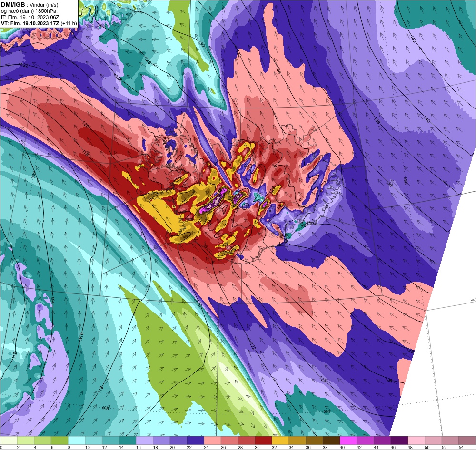Click the legend tick label 2
The height and width of the screenshot is (450, 476).
tap(18, 447)
